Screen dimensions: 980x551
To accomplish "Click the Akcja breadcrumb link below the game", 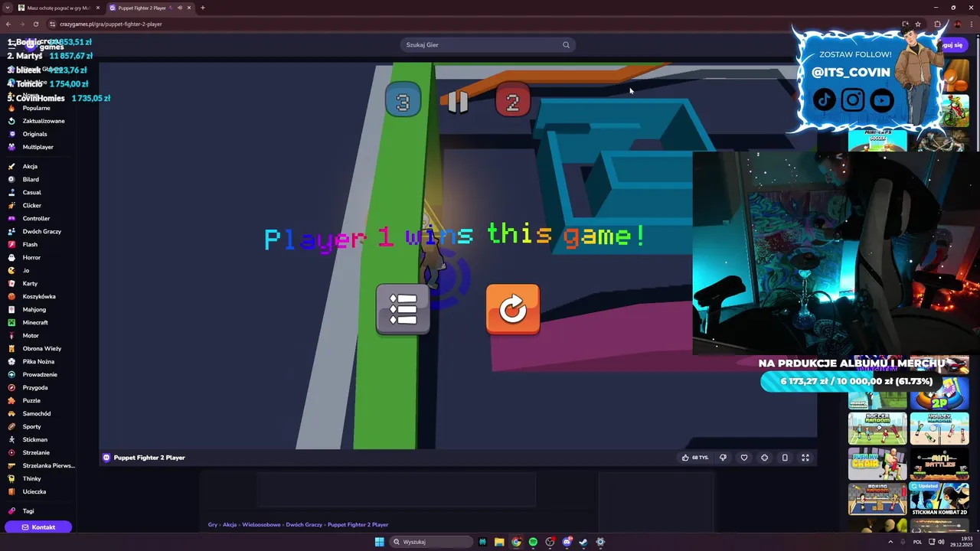I will pyautogui.click(x=230, y=525).
